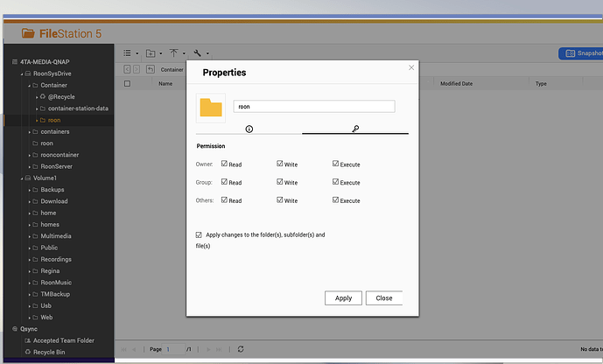Expand the roonconatiner folder node
The height and width of the screenshot is (364, 603).
(29, 155)
